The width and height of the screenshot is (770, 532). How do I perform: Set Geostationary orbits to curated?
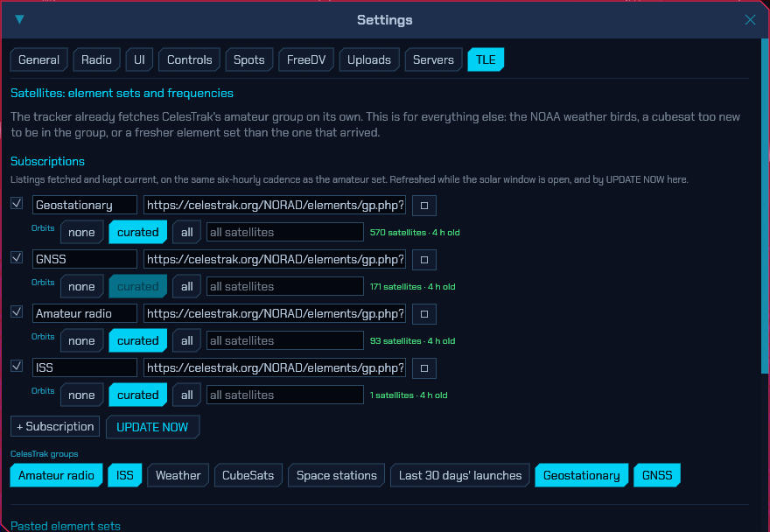coord(138,233)
